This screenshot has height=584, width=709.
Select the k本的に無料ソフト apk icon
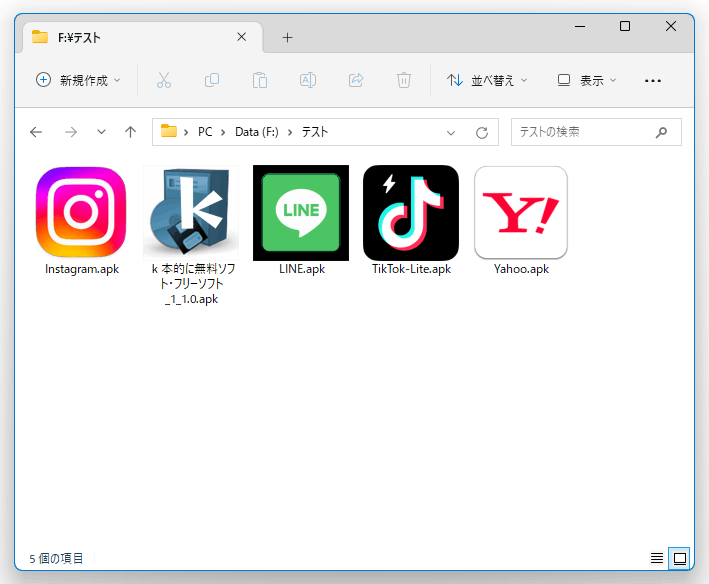(191, 212)
